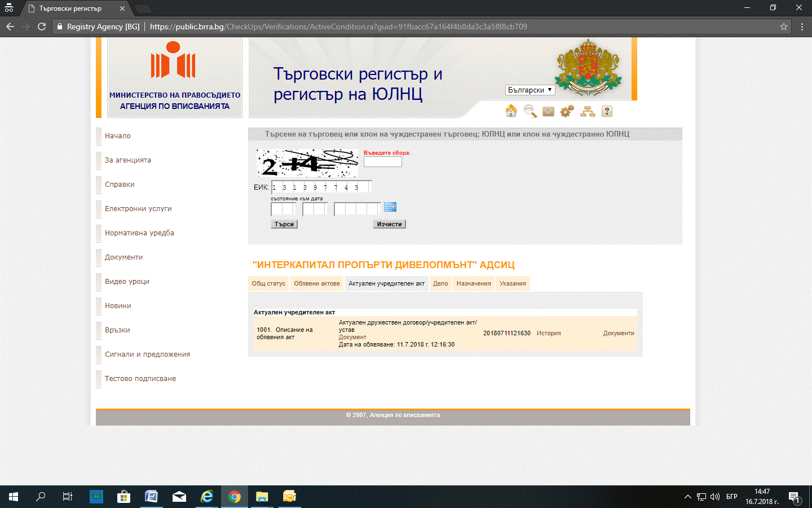Viewport: 812px width, 508px height.
Task: Open the magnifying glass search icon
Action: [530, 111]
